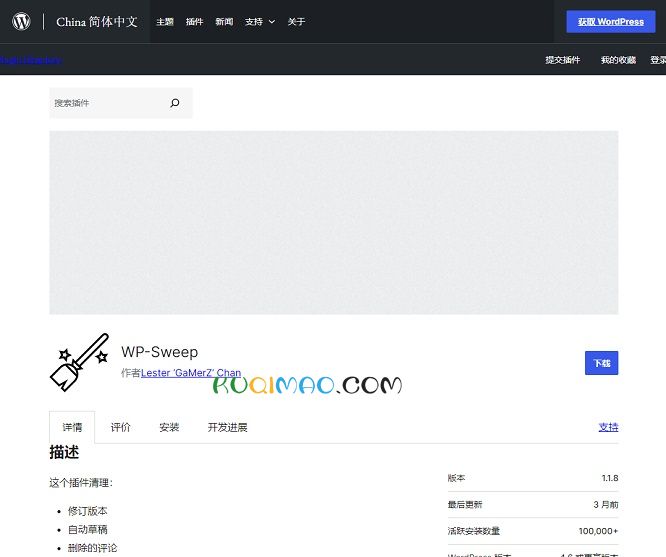The height and width of the screenshot is (557, 666).
Task: Click the 最后更新 label
Action: point(465,504)
